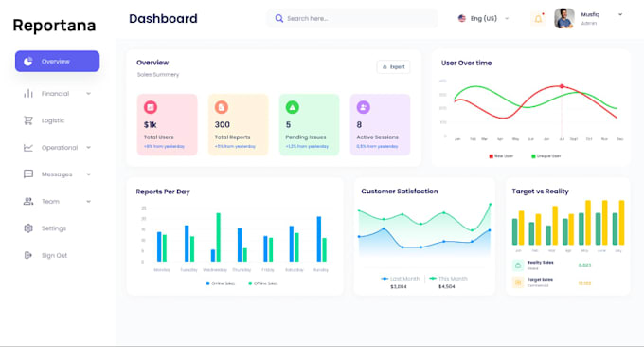644x347 pixels.
Task: Click the green Pending Issues warning icon
Action: tap(292, 107)
